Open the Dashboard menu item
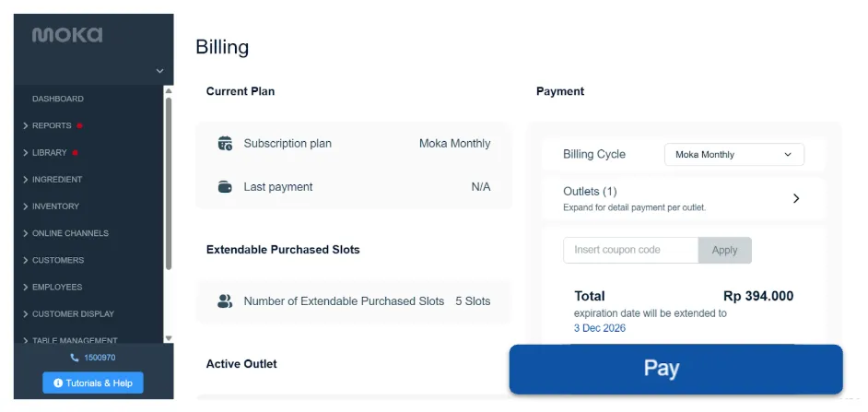This screenshot has height=412, width=868. 58,99
